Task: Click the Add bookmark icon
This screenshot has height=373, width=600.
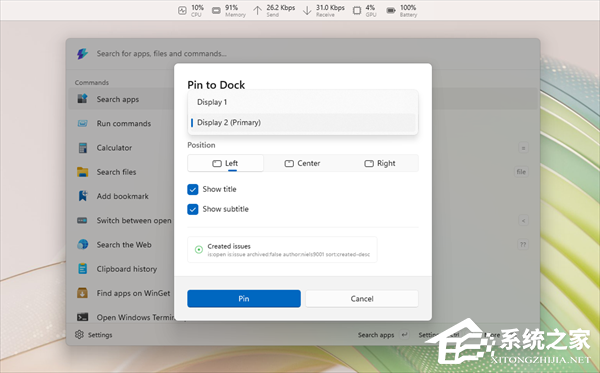Action: [83, 196]
